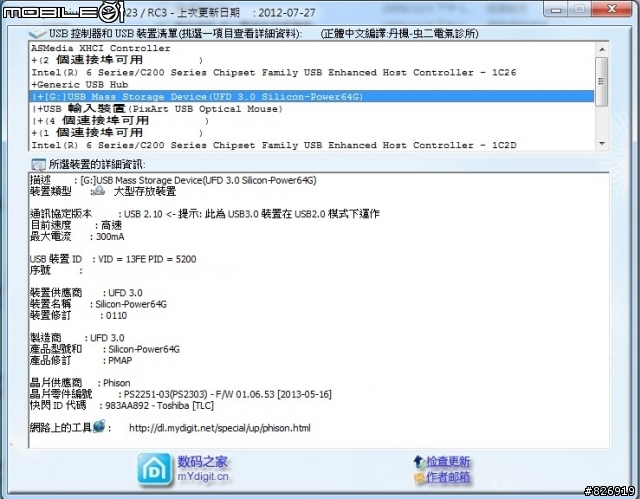This screenshot has height=499, width=640.
Task: Click the globe icon beside online tools
Action: pyautogui.click(x=99, y=426)
